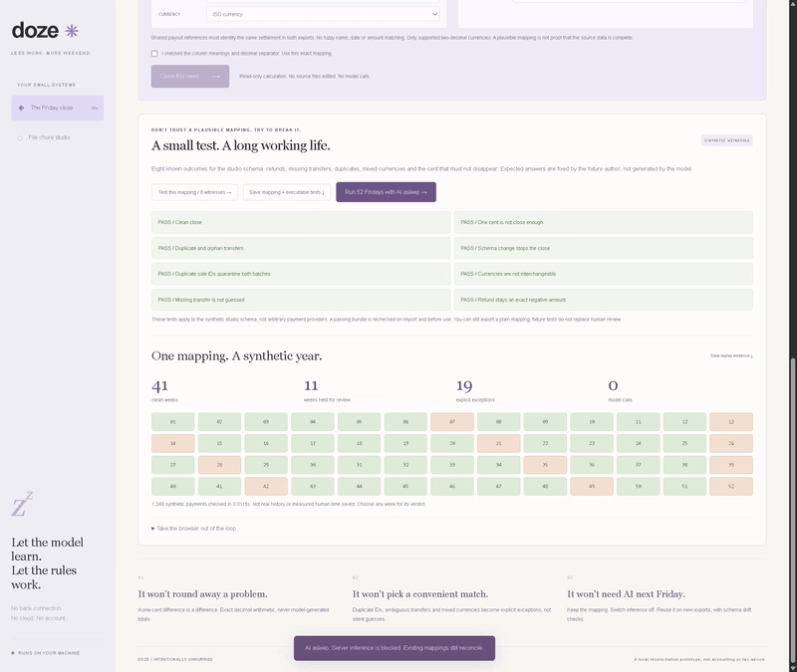Click the 'Close this week' button
This screenshot has height=672, width=797.
point(190,77)
